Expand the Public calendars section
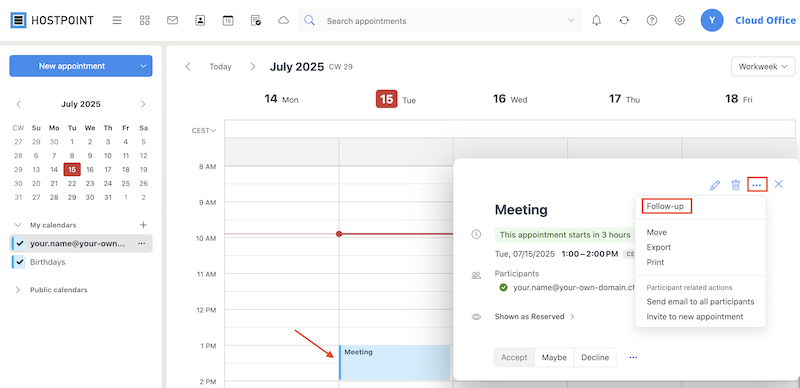800x388 pixels. coord(18,289)
